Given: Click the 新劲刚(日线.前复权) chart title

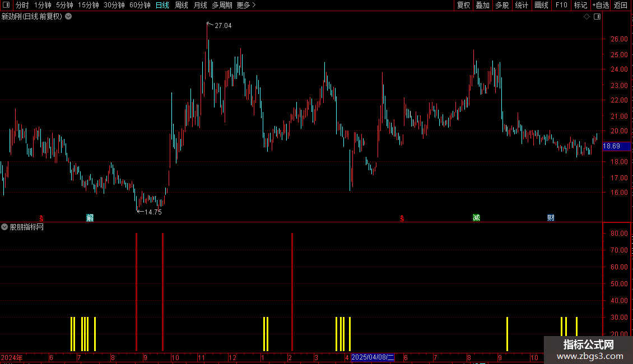Looking at the screenshot, I should click(32, 17).
